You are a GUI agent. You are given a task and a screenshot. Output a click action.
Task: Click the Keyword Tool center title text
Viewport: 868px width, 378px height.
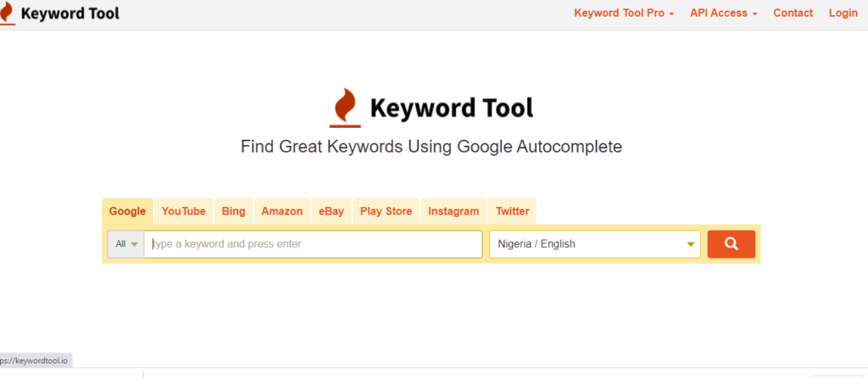point(452,108)
